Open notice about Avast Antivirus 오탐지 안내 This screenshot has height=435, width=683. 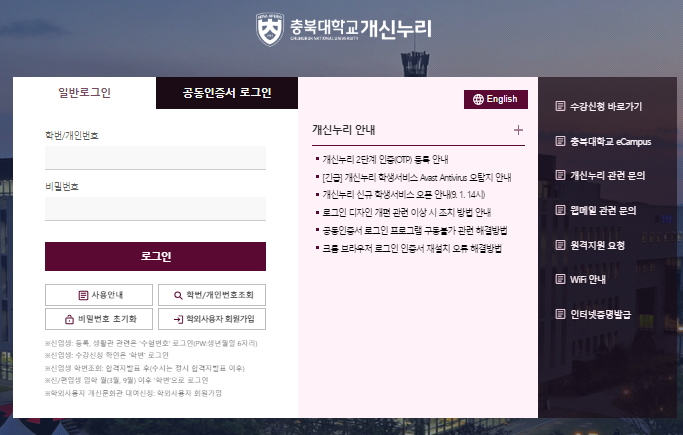[417, 177]
